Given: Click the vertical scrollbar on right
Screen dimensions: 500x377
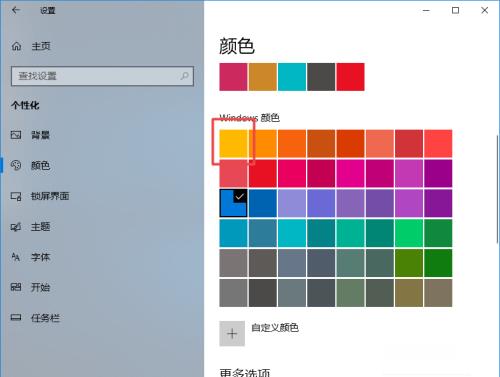Looking at the screenshot, I should (498, 188).
